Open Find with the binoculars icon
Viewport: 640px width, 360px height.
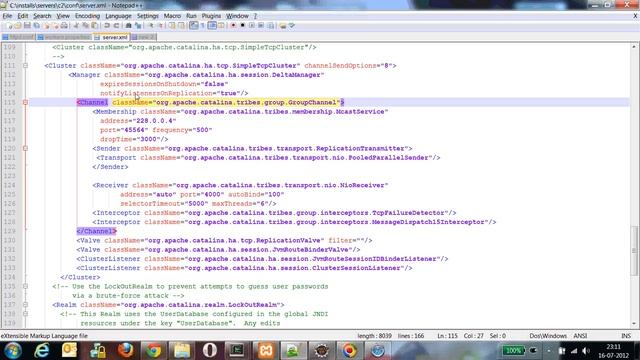point(128,25)
